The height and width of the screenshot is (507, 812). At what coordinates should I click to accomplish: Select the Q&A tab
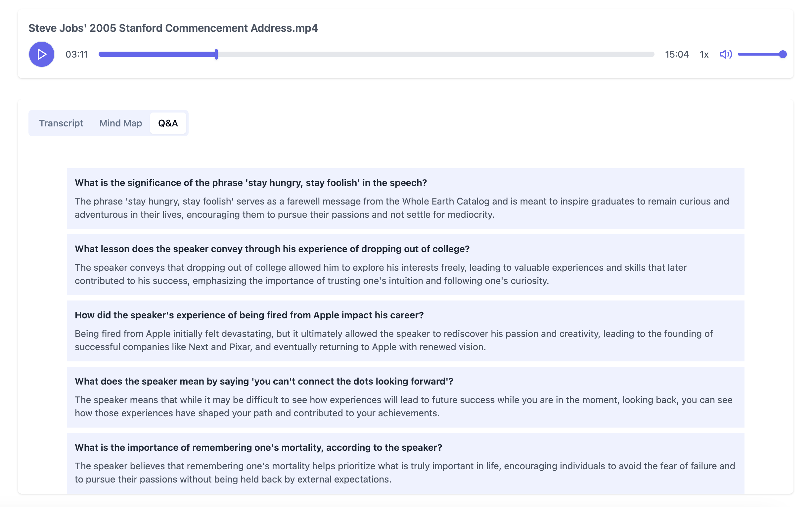coord(168,123)
